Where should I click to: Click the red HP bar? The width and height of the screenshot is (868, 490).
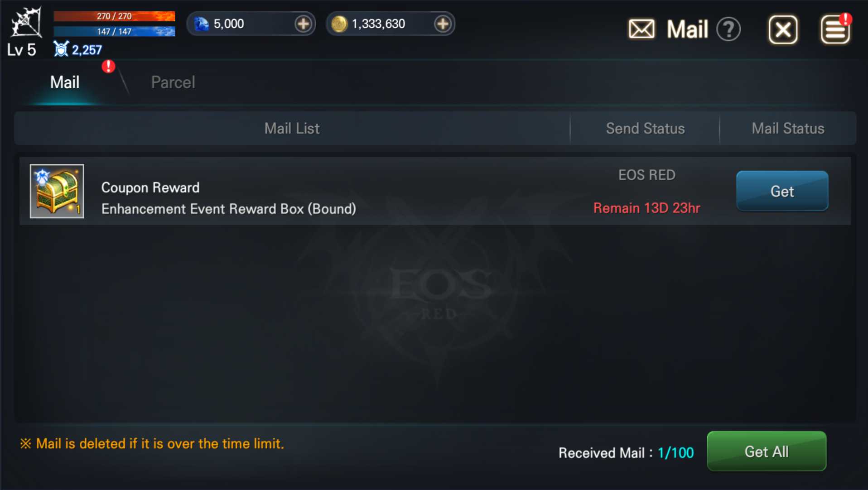[114, 16]
